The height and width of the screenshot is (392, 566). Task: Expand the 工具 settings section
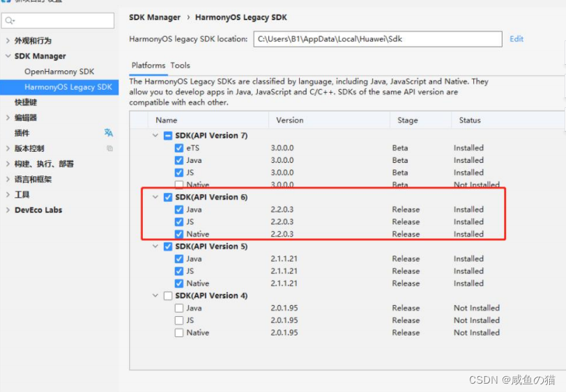(x=8, y=195)
